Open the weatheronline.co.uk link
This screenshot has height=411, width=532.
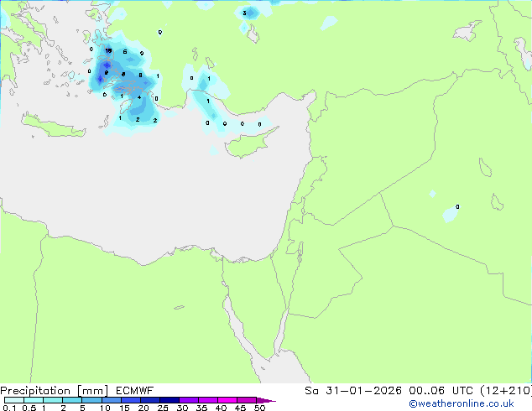(462, 403)
